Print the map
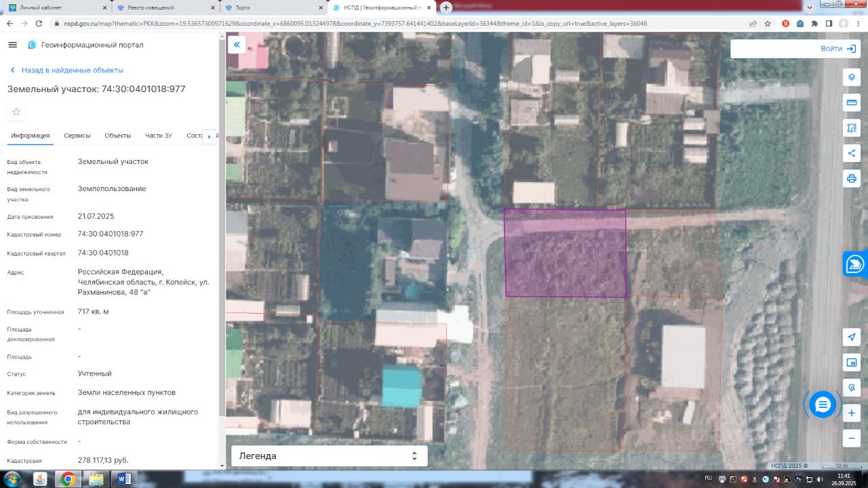868x488 pixels. pos(852,178)
